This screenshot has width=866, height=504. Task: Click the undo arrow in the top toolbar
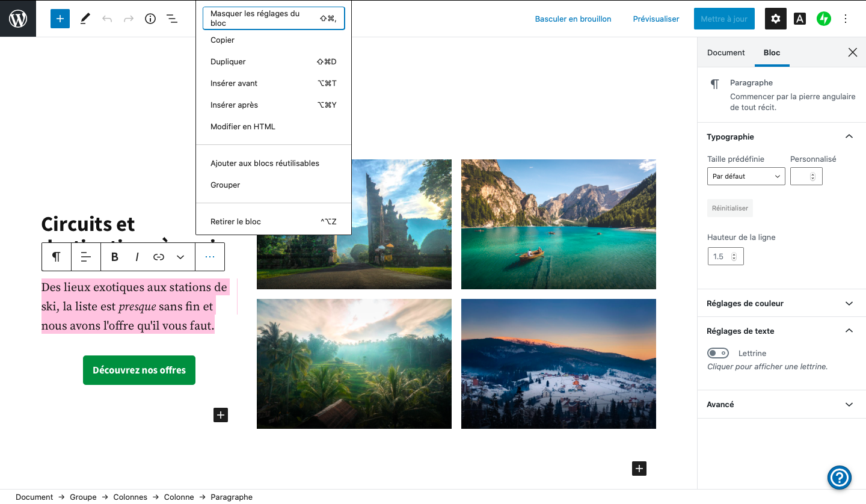pos(107,19)
